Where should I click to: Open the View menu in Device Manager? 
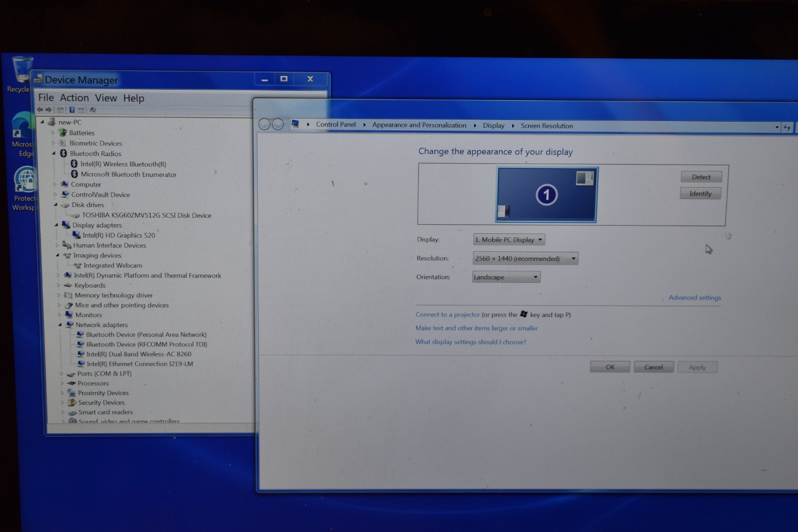[x=106, y=98]
